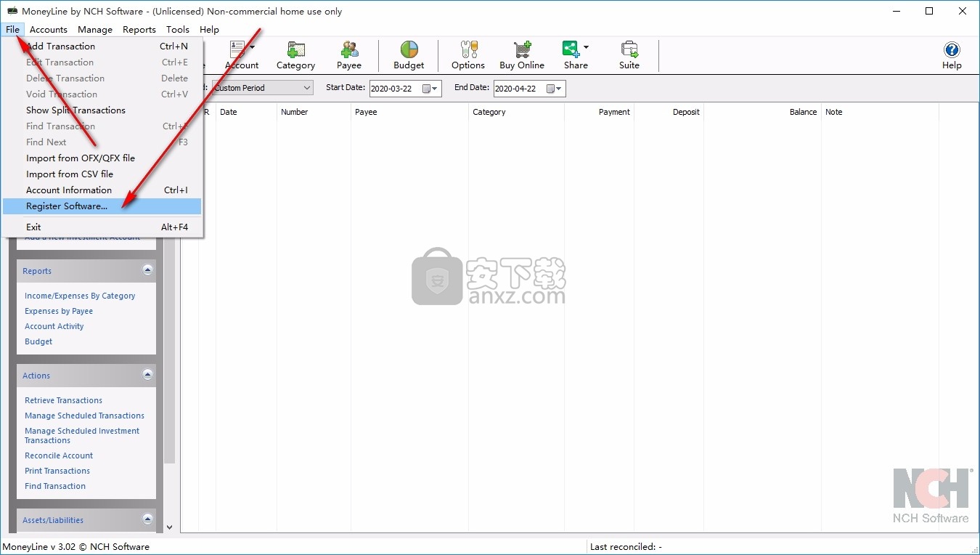Open the Accounts menu
The height and width of the screenshot is (555, 980).
click(49, 29)
